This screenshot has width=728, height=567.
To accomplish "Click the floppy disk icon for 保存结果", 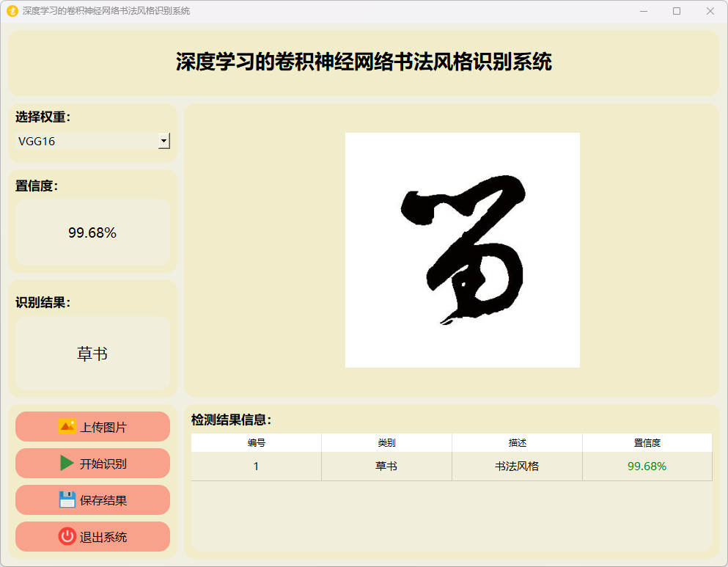I will [x=67, y=500].
